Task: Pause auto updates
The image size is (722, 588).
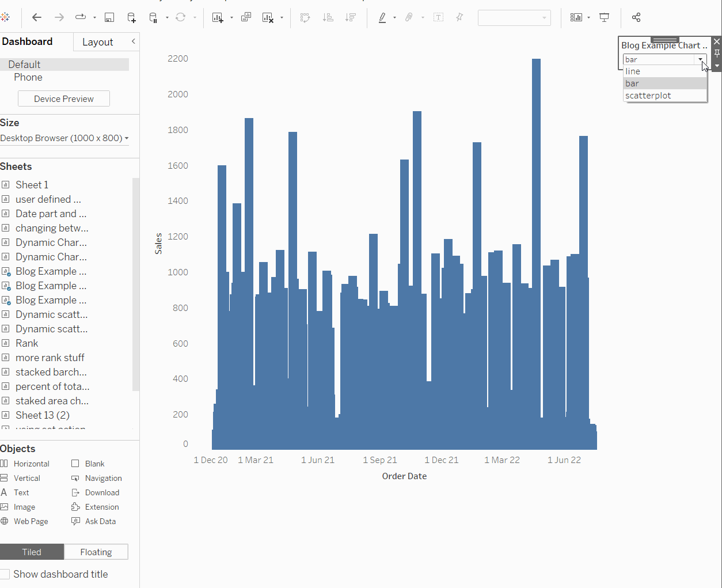Action: pyautogui.click(x=154, y=17)
